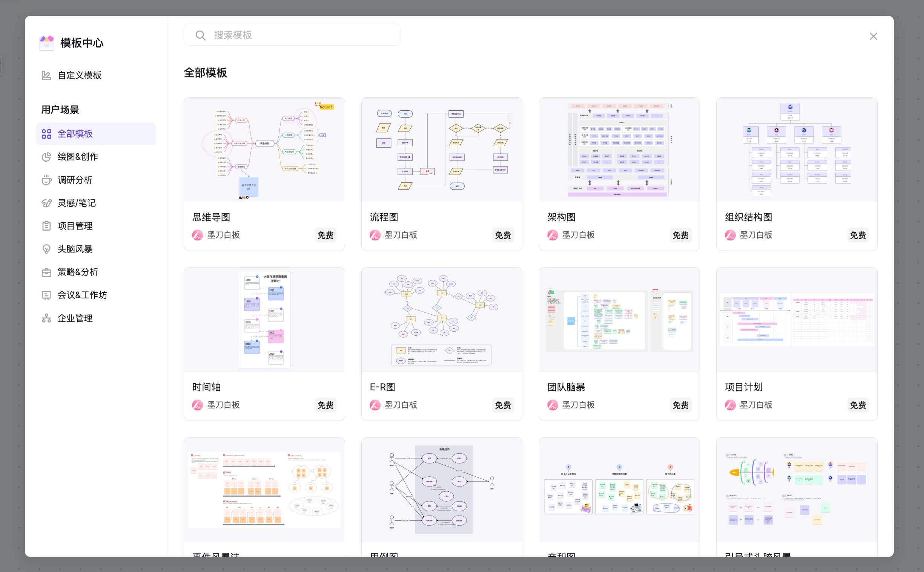The image size is (924, 572).
Task: Click the 调研分析 cup icon
Action: tap(46, 180)
